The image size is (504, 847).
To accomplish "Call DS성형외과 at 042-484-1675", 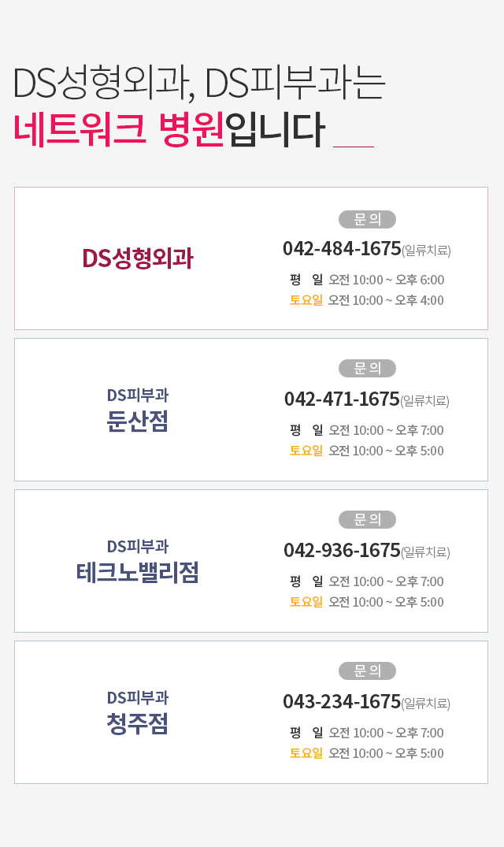I will pyautogui.click(x=342, y=249).
